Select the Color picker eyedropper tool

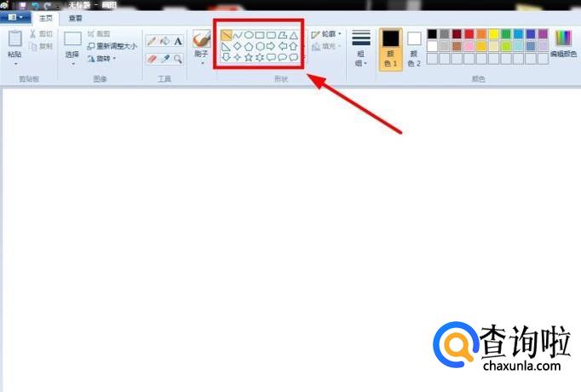[164, 59]
